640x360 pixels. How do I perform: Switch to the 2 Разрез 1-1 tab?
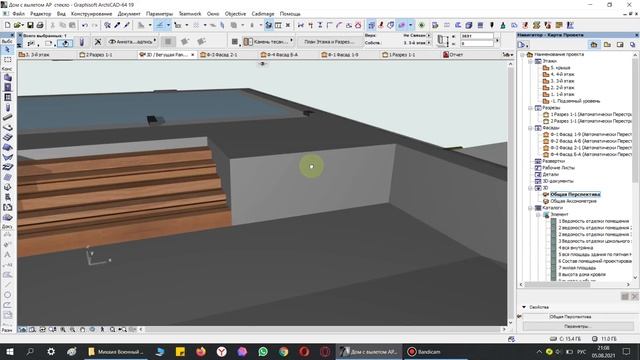(107, 55)
